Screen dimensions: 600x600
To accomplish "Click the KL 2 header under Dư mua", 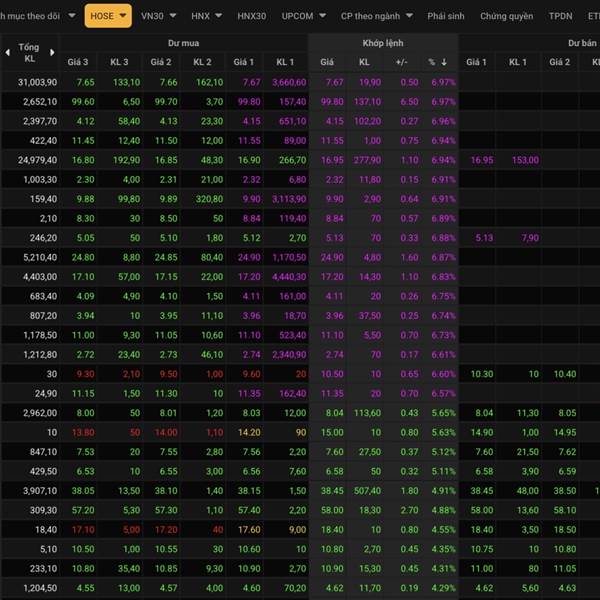I will coord(204,62).
